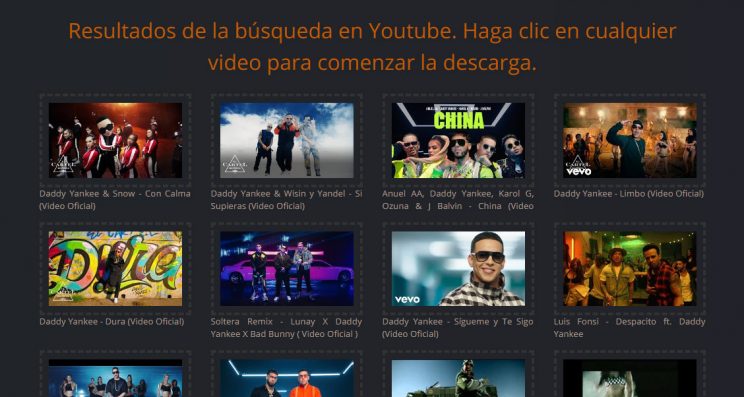This screenshot has width=744, height=397.
Task: Open the Si Supieras video thumbnail
Action: 287,140
